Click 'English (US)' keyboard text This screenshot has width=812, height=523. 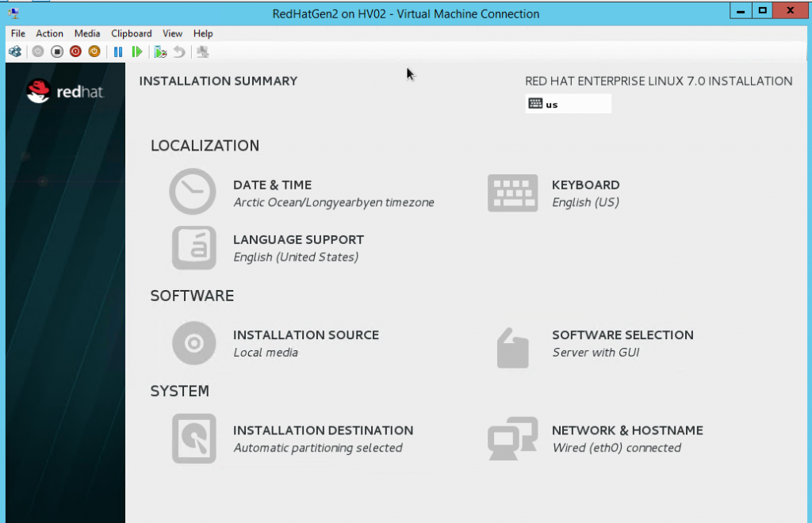(x=586, y=202)
